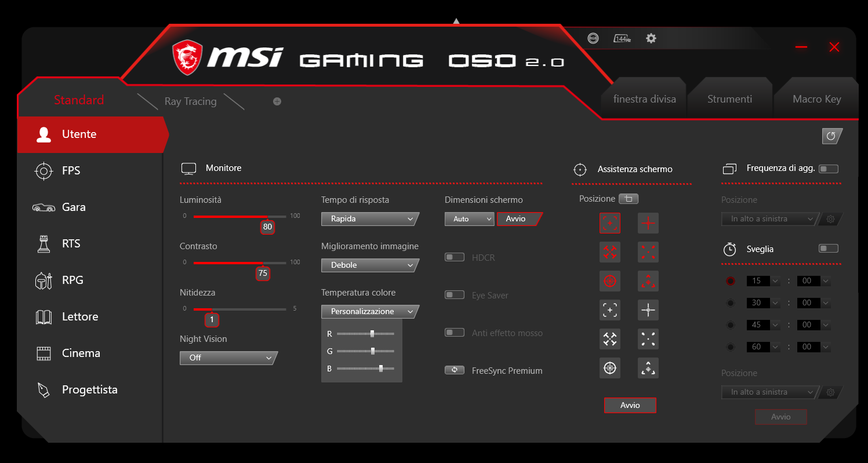Image resolution: width=868 pixels, height=463 pixels.
Task: Select FPS mode in sidebar
Action: point(90,171)
